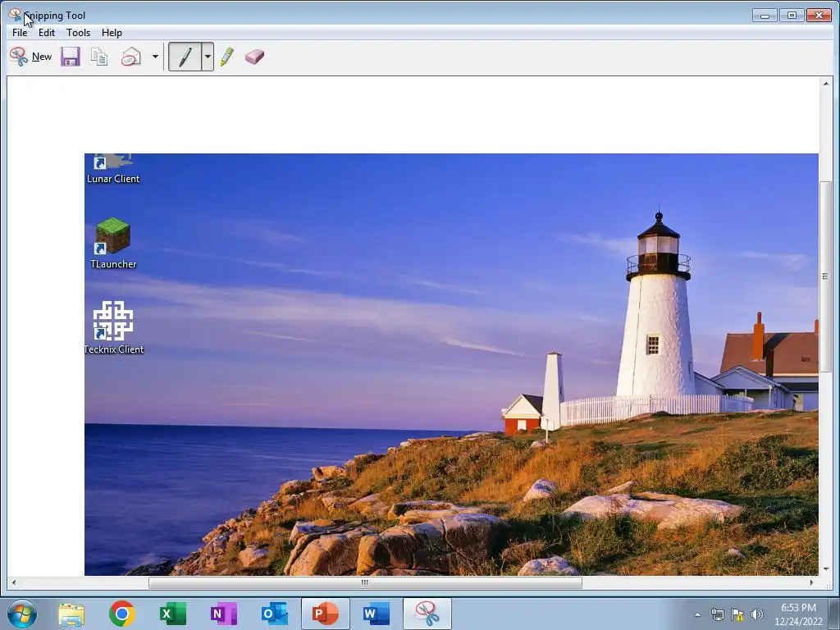840x630 pixels.
Task: Close the Snipping Tool window
Action: (x=819, y=15)
